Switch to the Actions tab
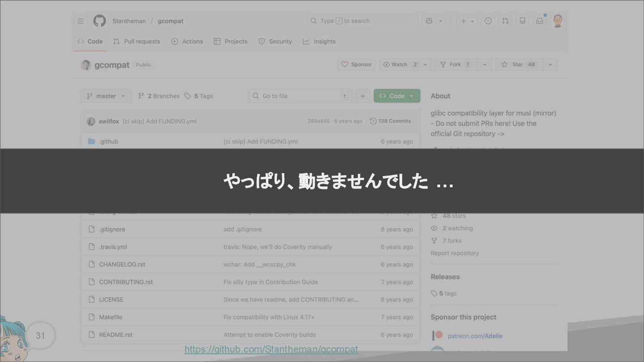 coord(187,41)
